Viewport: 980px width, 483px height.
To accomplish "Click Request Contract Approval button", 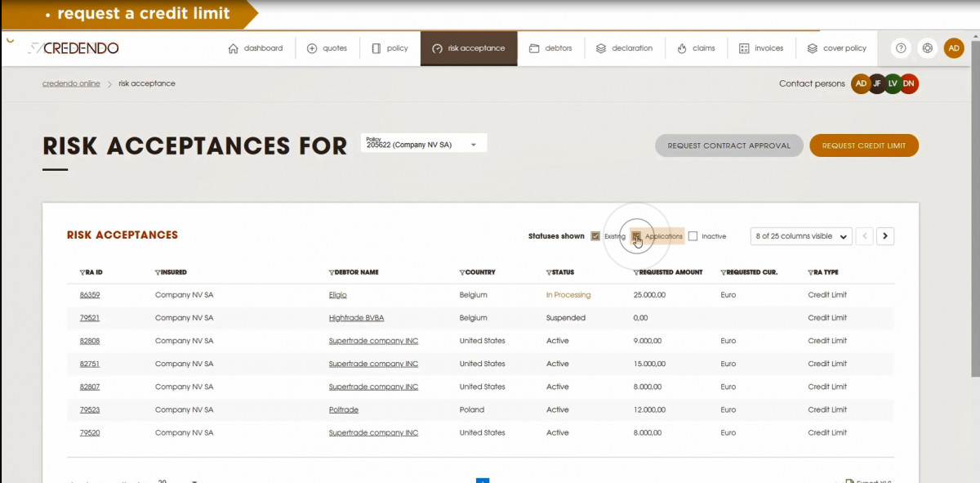I will (729, 145).
